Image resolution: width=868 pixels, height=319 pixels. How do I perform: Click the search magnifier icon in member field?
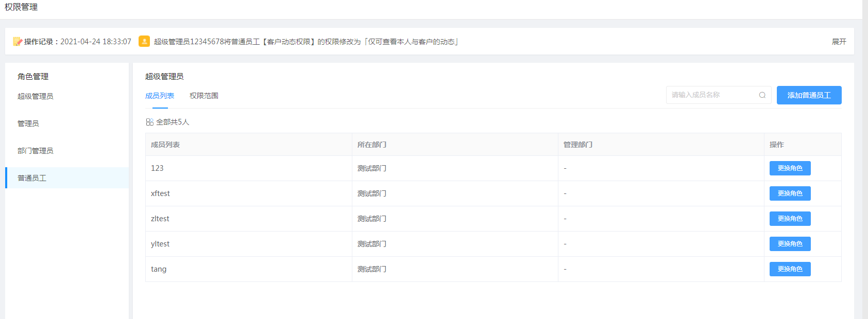pos(762,95)
